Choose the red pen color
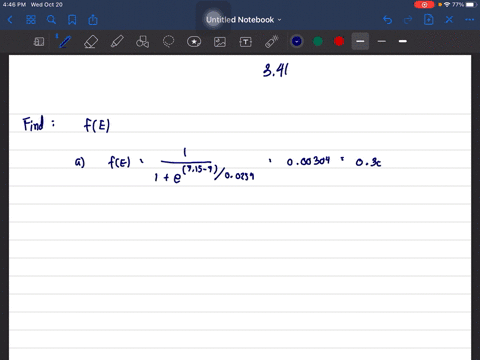 pos(339,41)
